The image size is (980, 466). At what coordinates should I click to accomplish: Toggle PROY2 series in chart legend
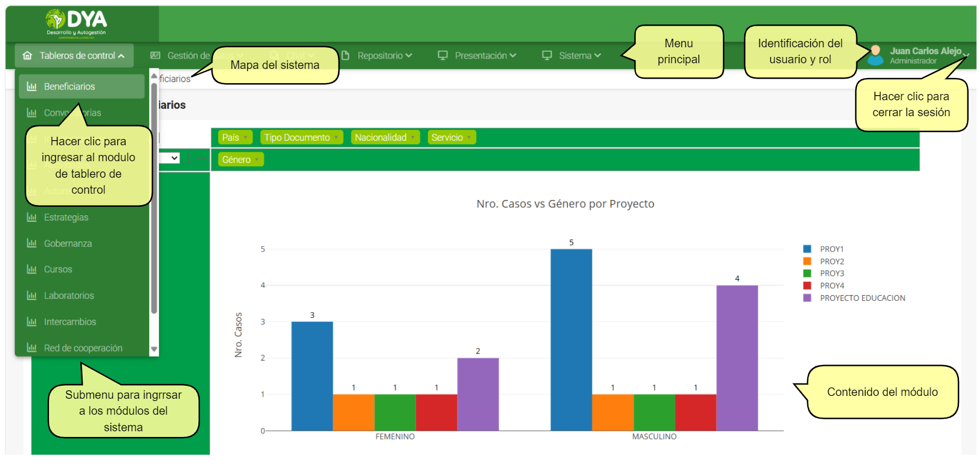[x=831, y=261]
